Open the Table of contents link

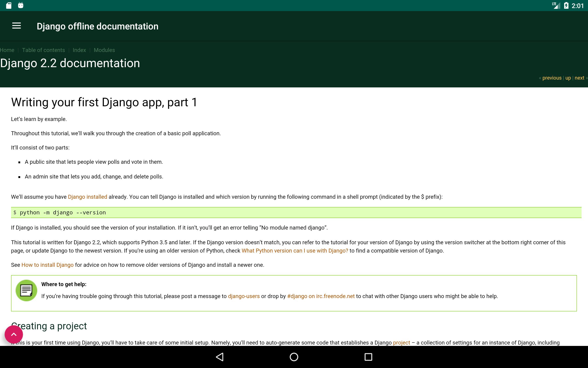tap(43, 50)
